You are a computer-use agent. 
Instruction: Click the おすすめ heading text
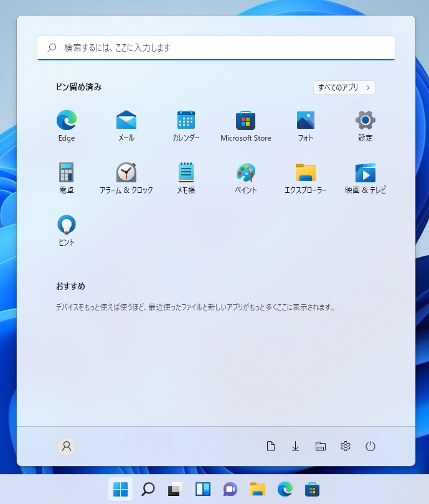(70, 286)
